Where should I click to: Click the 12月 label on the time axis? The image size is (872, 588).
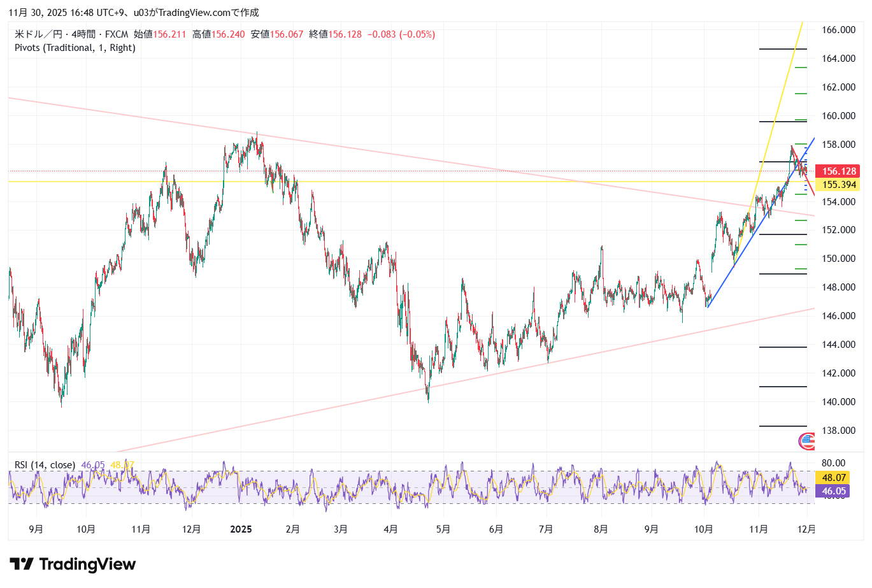click(x=806, y=529)
